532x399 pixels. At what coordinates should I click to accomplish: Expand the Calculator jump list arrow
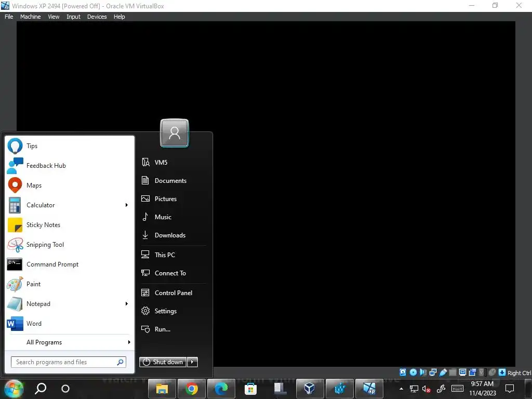click(127, 205)
